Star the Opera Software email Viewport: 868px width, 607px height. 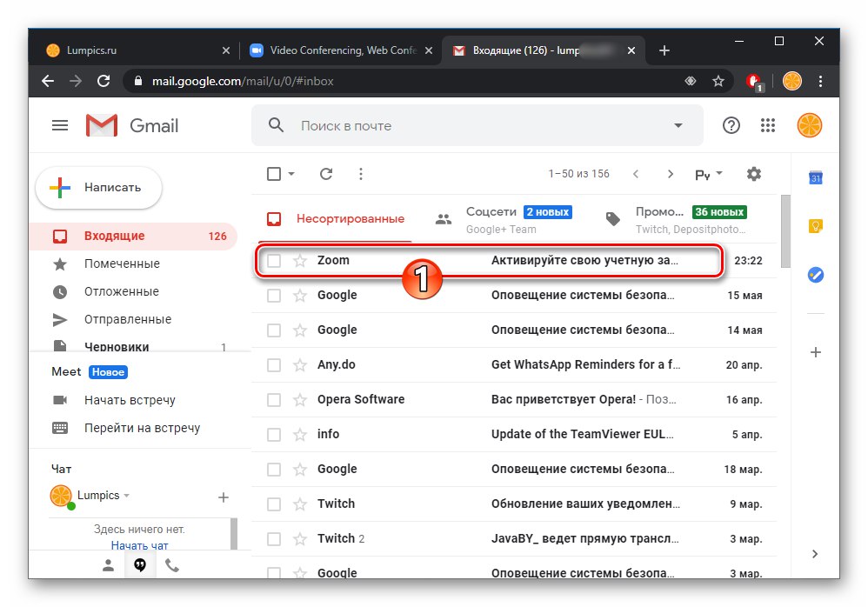click(x=300, y=400)
